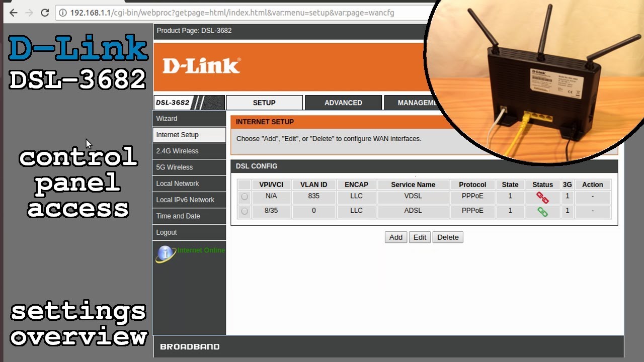Viewport: 644px width, 362px height.
Task: Click the site info icon in the address bar
Action: point(63,13)
